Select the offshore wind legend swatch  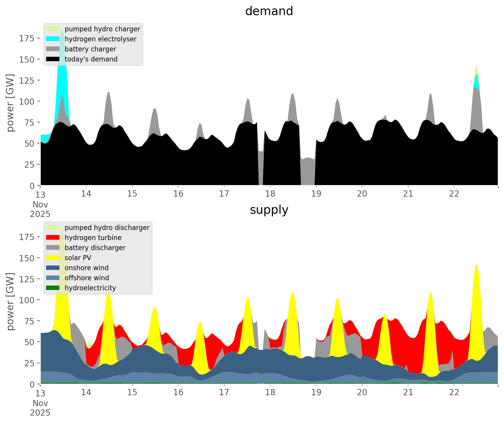tap(53, 278)
